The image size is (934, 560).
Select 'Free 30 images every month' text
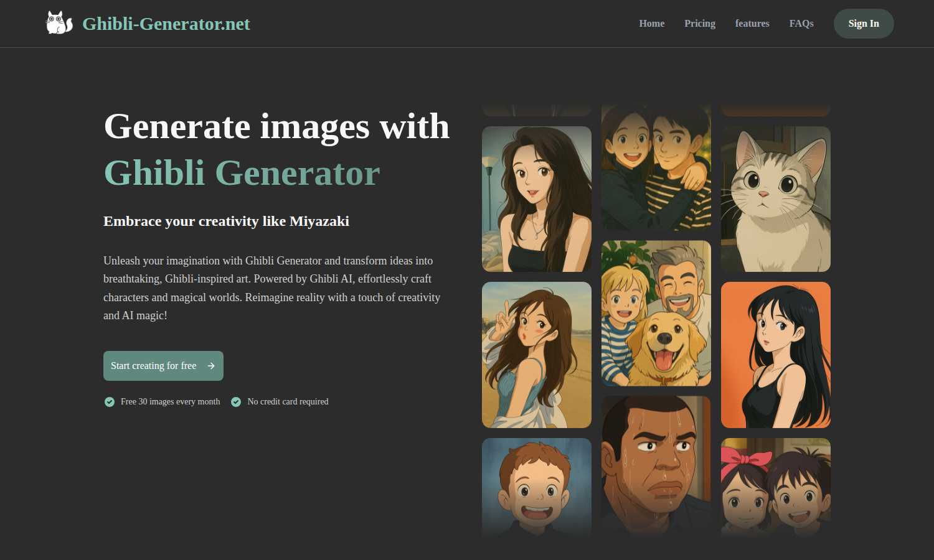[170, 402]
